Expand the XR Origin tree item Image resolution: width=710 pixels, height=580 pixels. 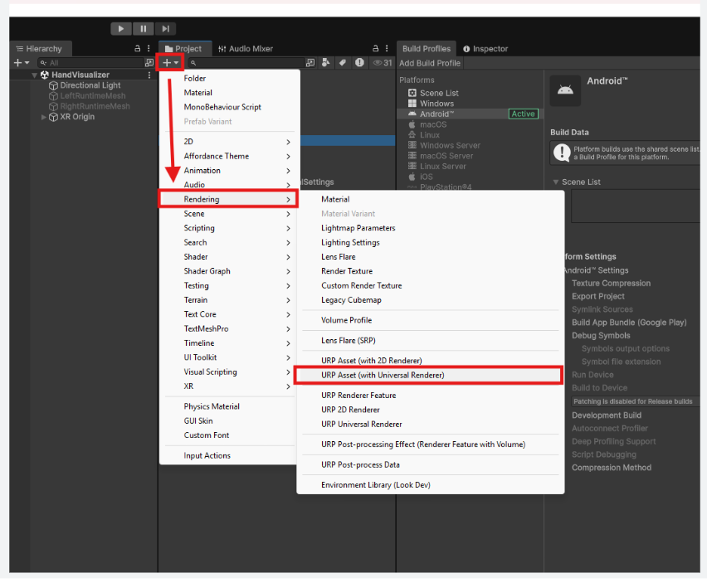pyautogui.click(x=43, y=117)
